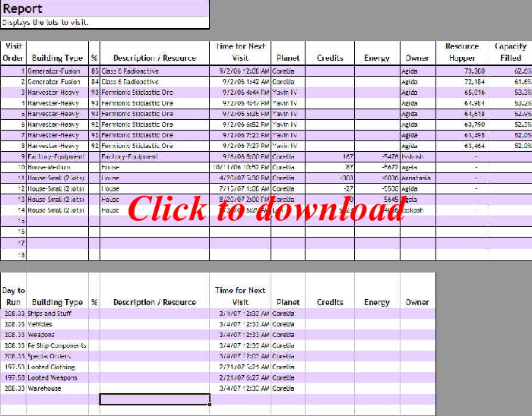532x416 pixels.
Task: Click the Energy header in the lower table
Action: pyautogui.click(x=376, y=302)
